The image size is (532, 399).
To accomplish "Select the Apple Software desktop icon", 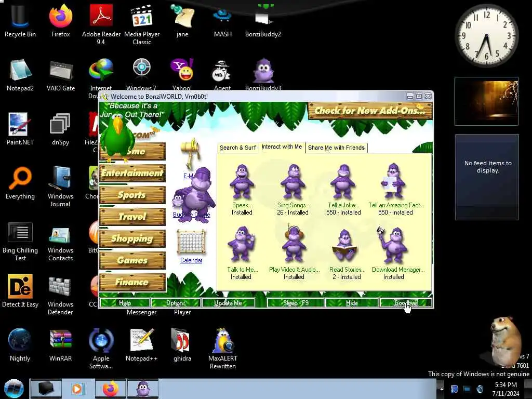I will tap(101, 349).
